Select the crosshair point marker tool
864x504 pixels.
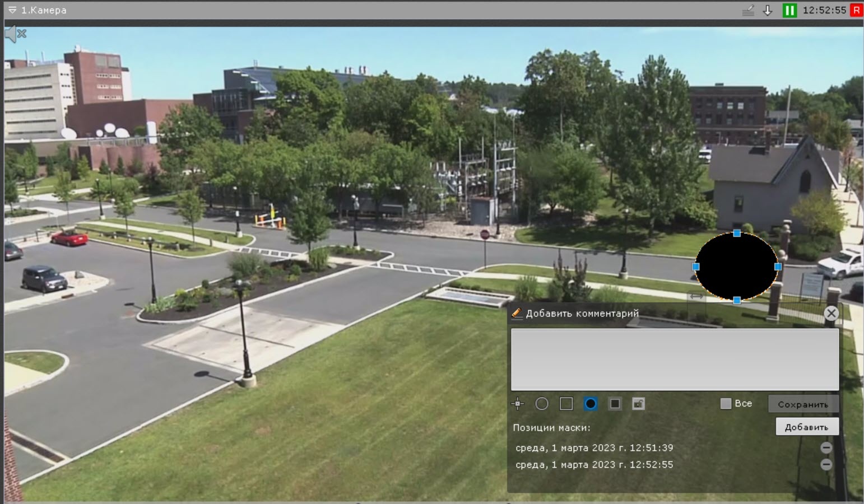tap(518, 404)
